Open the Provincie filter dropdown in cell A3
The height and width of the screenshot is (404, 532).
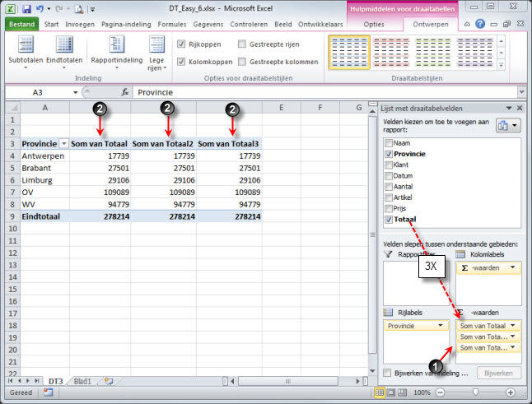(x=63, y=144)
